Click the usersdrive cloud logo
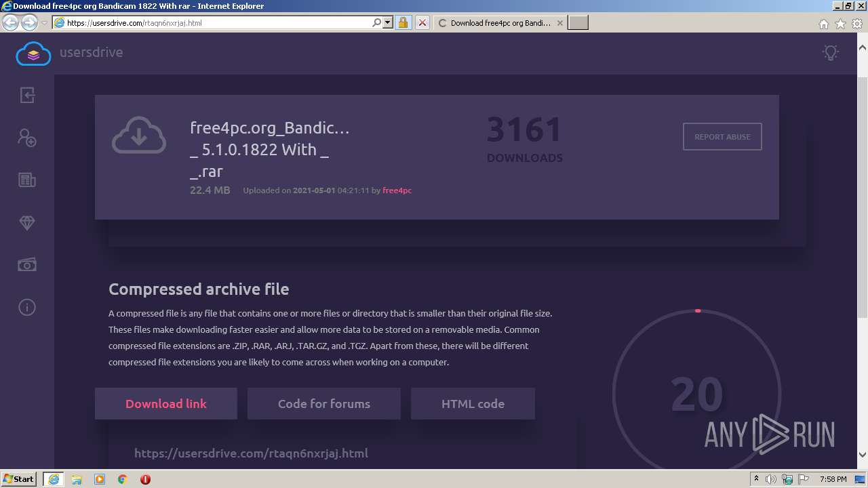 tap(33, 53)
